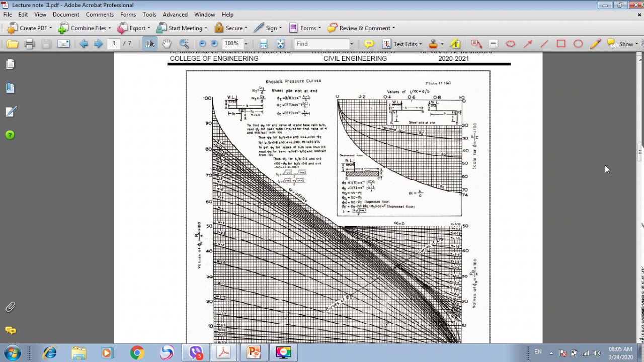Pick the Cloud markup tool

tap(510, 44)
